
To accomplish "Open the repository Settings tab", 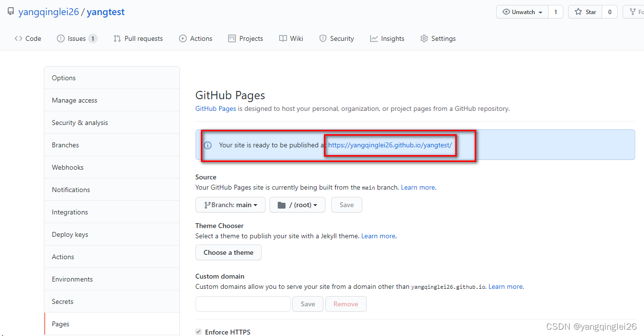I will point(438,38).
